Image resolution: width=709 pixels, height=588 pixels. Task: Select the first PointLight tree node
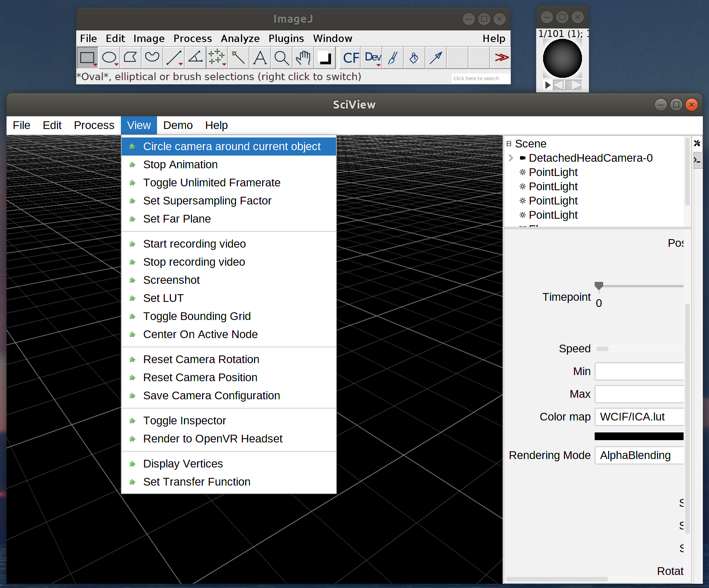click(553, 172)
